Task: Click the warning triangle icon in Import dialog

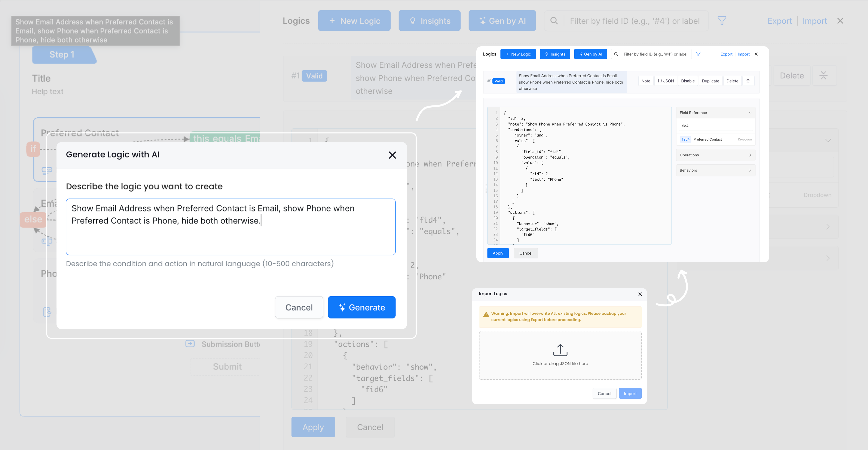Action: click(x=486, y=315)
